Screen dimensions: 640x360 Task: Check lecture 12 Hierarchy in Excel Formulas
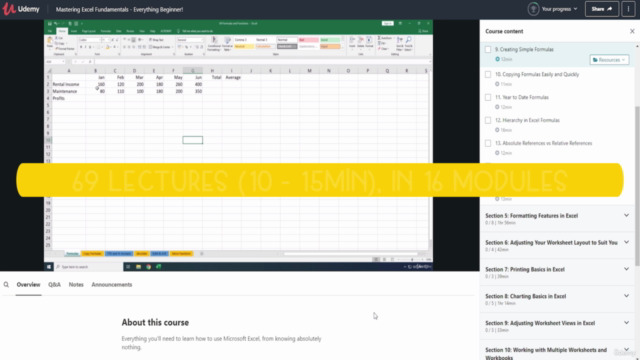tap(488, 120)
